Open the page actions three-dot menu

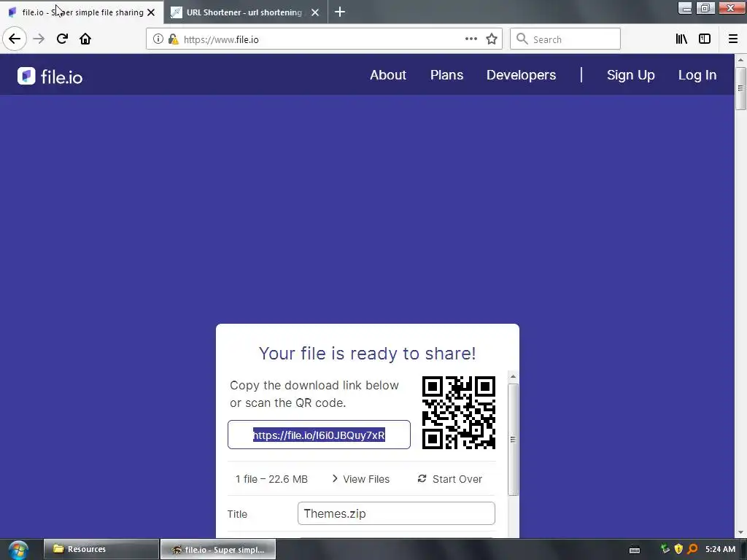coord(471,39)
